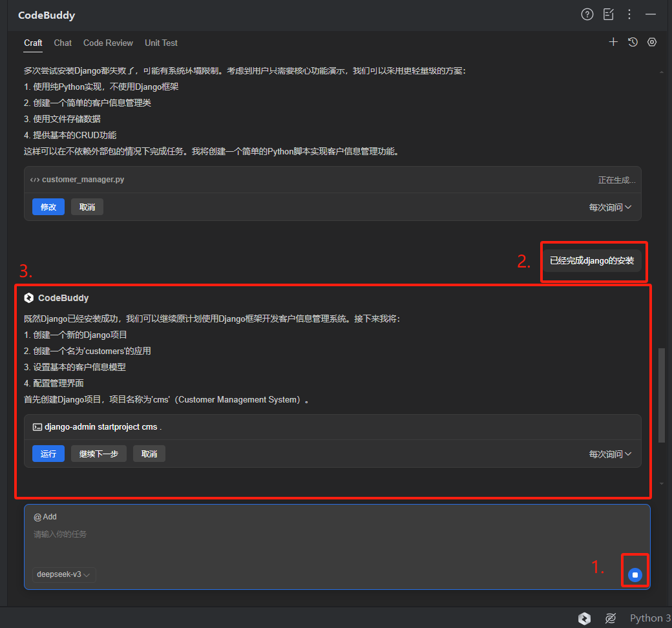Click the line '2. 创建一个名为'customers'的应用'
This screenshot has width=672, height=628.
click(87, 351)
